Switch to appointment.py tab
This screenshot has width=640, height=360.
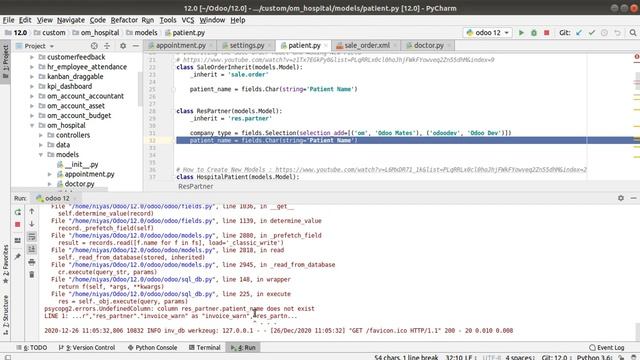[x=180, y=45]
